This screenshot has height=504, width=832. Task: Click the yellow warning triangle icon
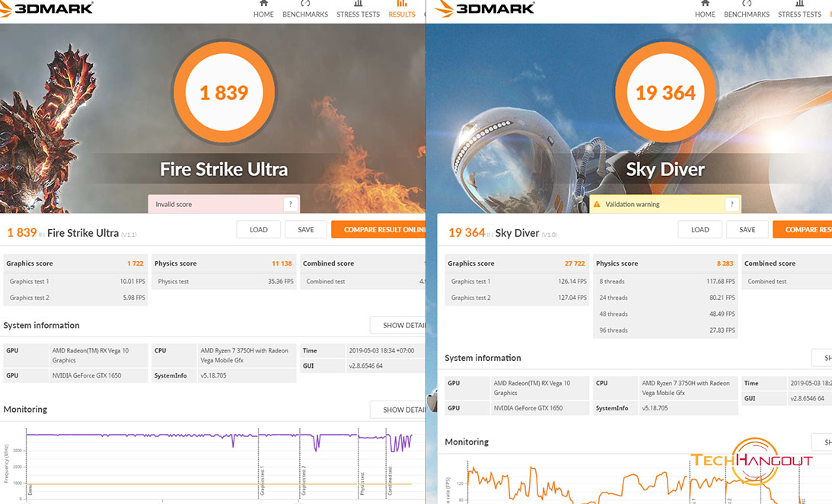[x=597, y=204]
